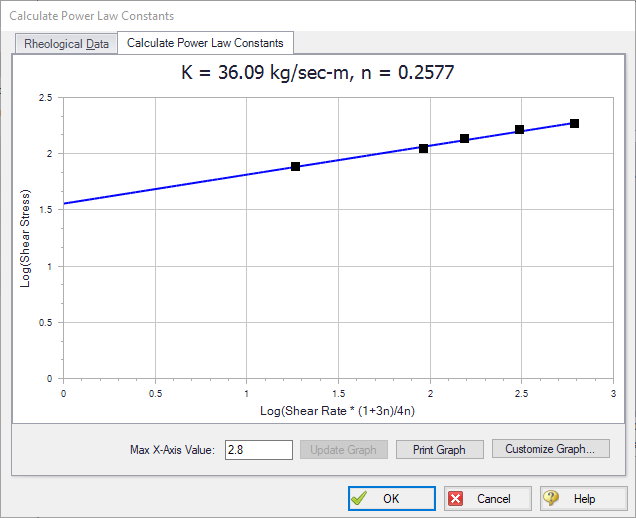Screen dimensions: 636x518
Task: Select the Calculate Power Law Constants tab
Action: click(x=205, y=43)
